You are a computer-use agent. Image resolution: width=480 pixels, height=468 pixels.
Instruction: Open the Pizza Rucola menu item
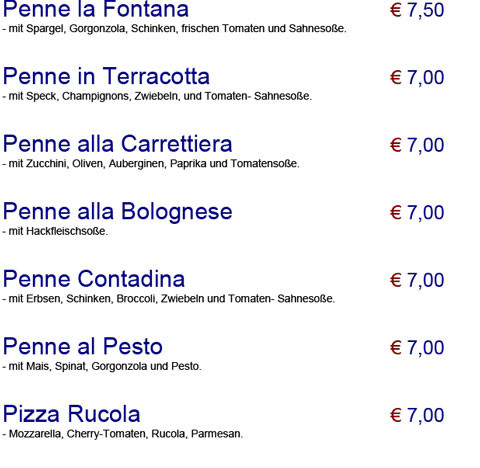click(71, 414)
